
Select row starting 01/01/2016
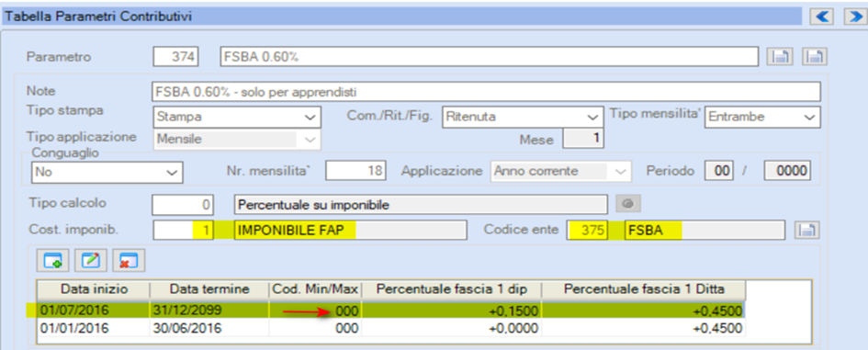point(391,328)
